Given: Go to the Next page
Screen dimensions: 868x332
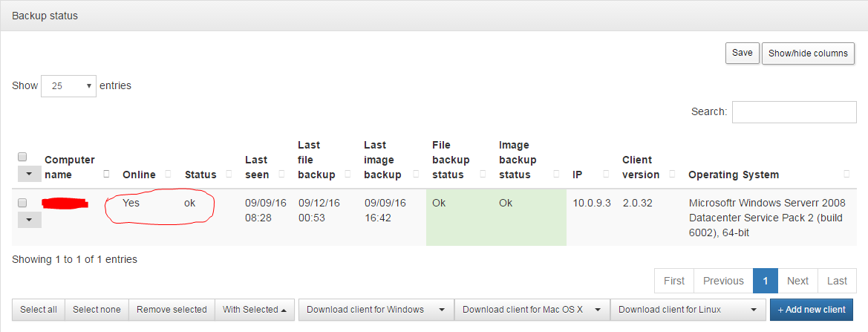Looking at the screenshot, I should [797, 281].
